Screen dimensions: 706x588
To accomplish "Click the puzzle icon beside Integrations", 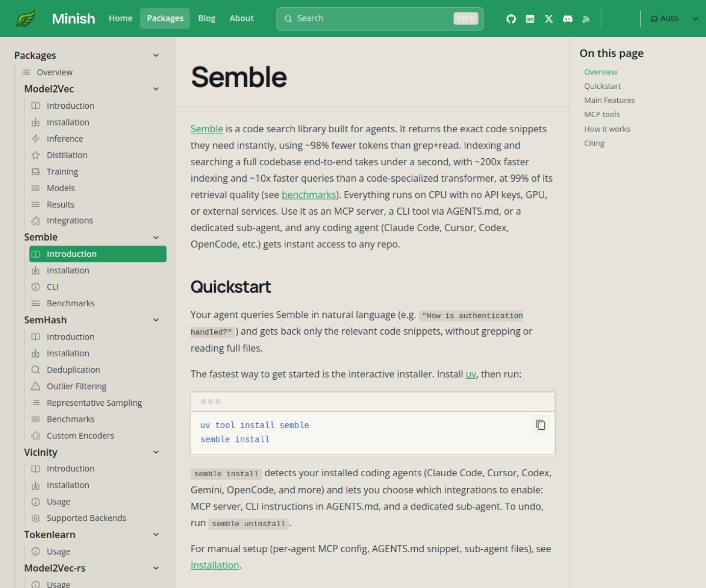I will [36, 221].
